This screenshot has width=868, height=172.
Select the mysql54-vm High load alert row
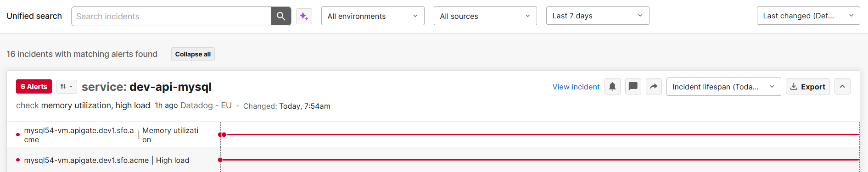coord(433,160)
